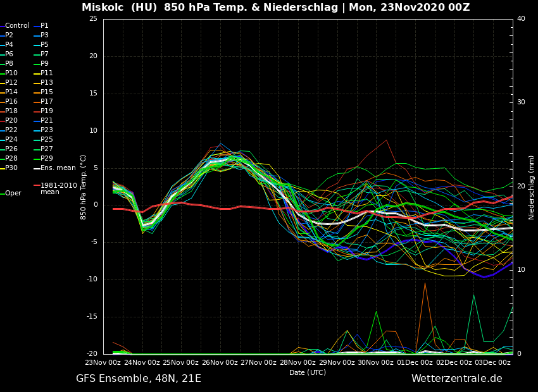The image size is (538, 392).
Task: Click the Date (UTC) axis label
Action: 308,372
